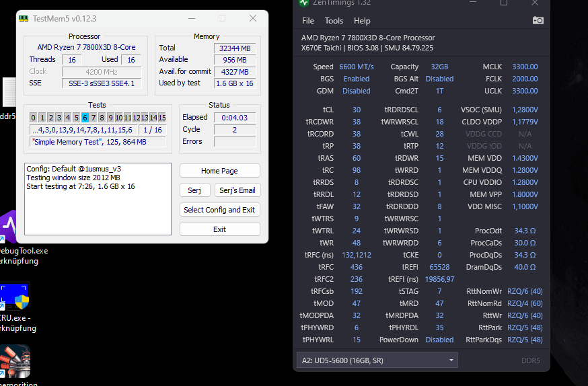
Task: Click the BGS Alt value Disabled
Action: [x=439, y=79]
